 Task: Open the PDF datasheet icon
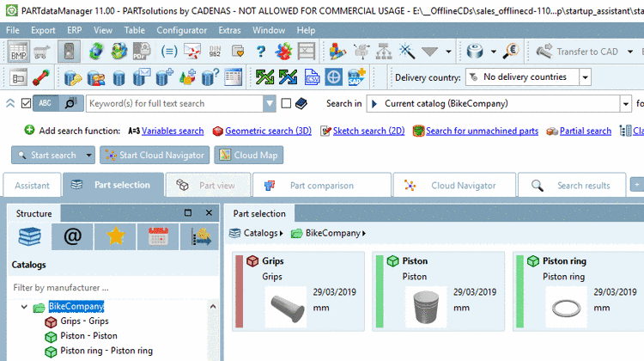click(142, 52)
